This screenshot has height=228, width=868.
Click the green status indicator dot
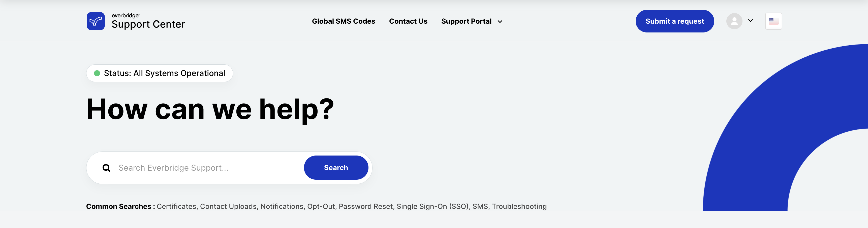tap(97, 73)
